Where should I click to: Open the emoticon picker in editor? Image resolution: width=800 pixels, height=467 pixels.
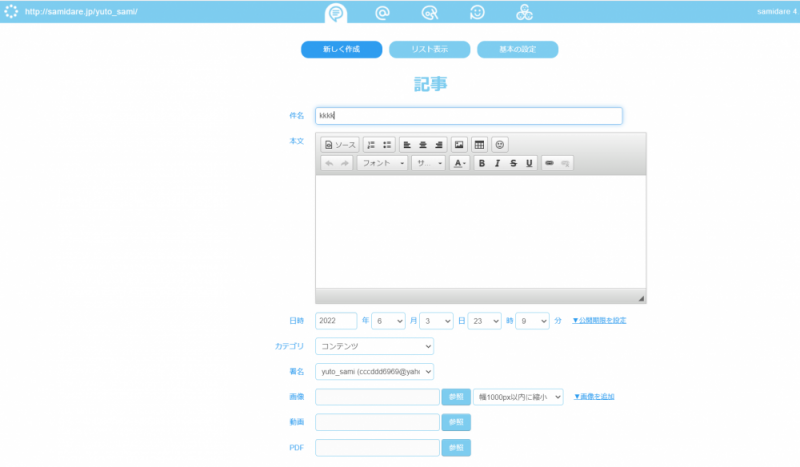pos(500,145)
